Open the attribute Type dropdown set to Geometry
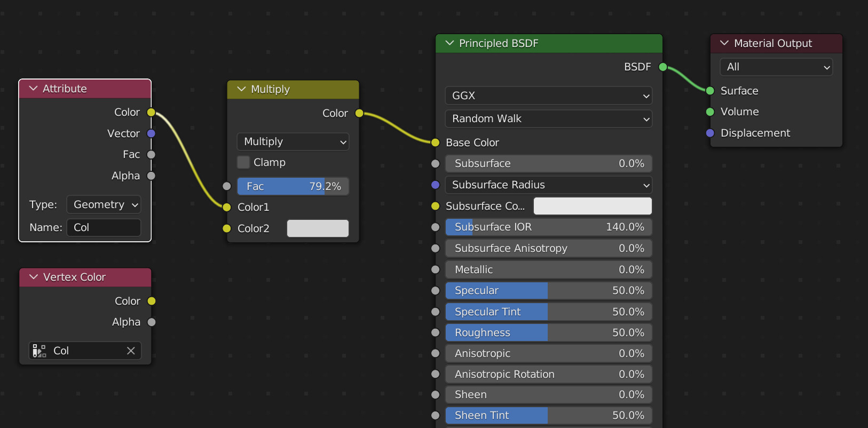The height and width of the screenshot is (428, 868). tap(104, 204)
